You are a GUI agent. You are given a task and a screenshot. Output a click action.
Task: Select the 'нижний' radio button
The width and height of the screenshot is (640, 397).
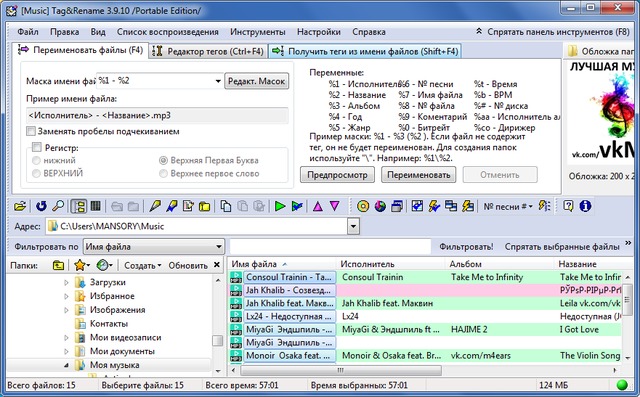36,160
